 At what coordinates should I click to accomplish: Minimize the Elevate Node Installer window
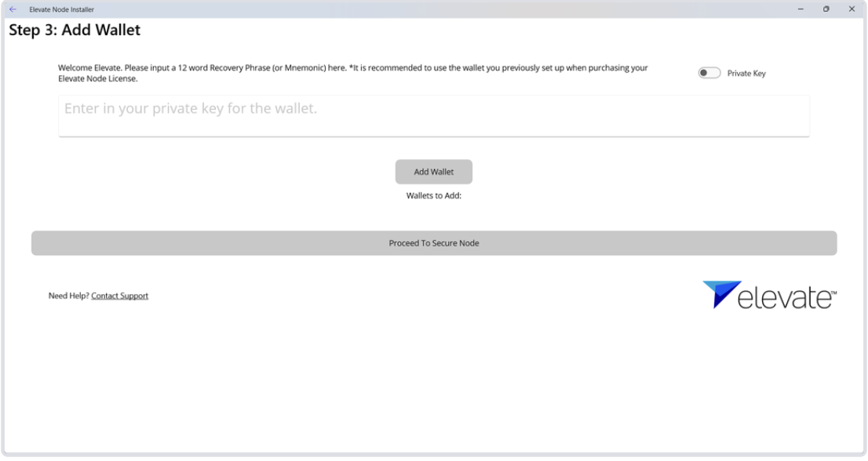(801, 9)
